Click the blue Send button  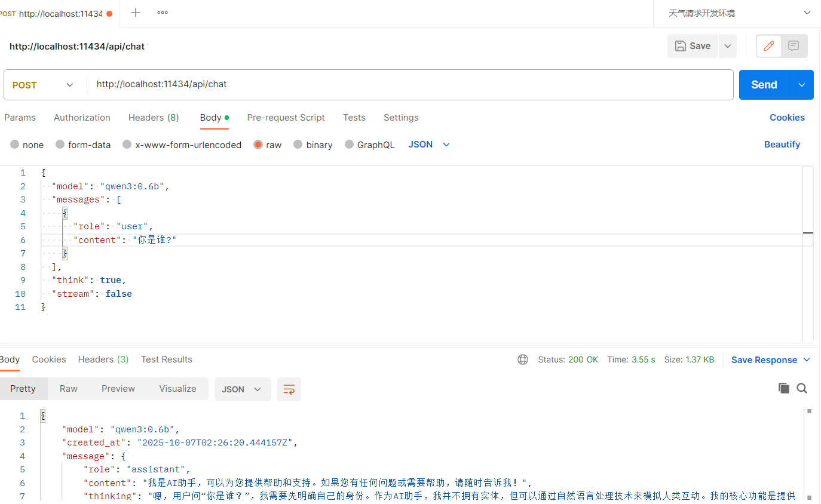(x=764, y=85)
